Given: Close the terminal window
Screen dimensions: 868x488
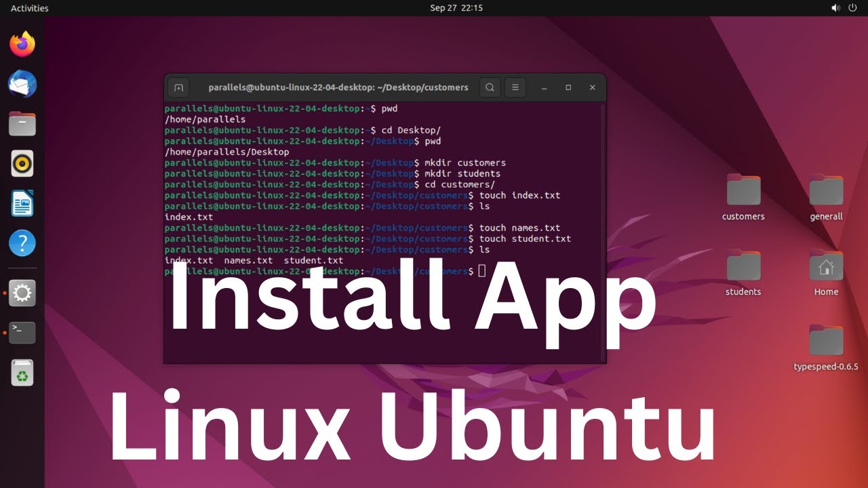Looking at the screenshot, I should click(593, 87).
